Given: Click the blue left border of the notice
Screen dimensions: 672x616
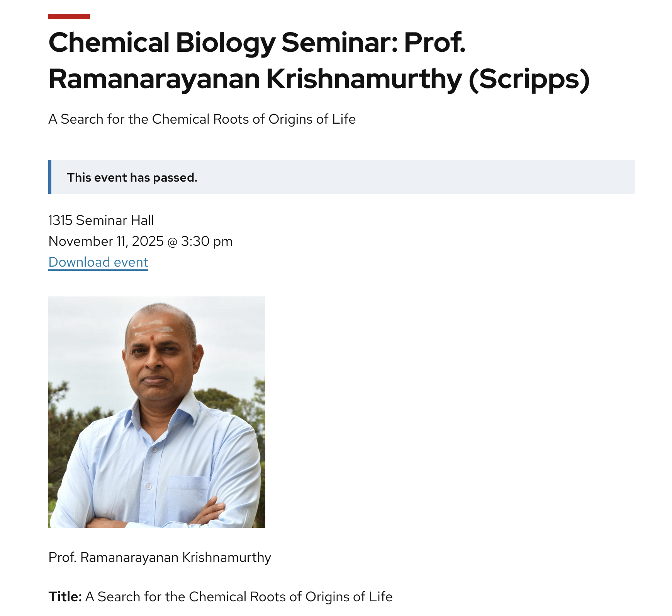Looking at the screenshot, I should click(50, 177).
